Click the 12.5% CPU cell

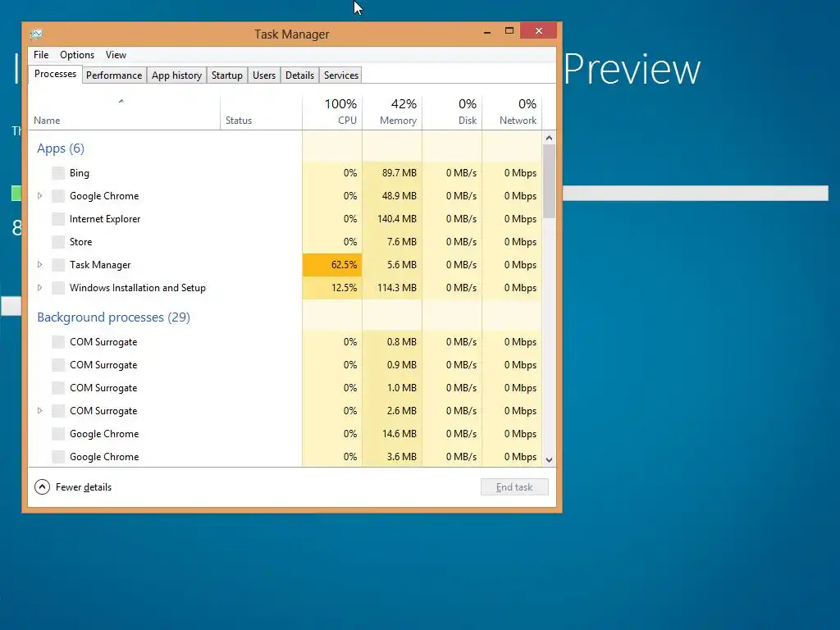tap(332, 288)
